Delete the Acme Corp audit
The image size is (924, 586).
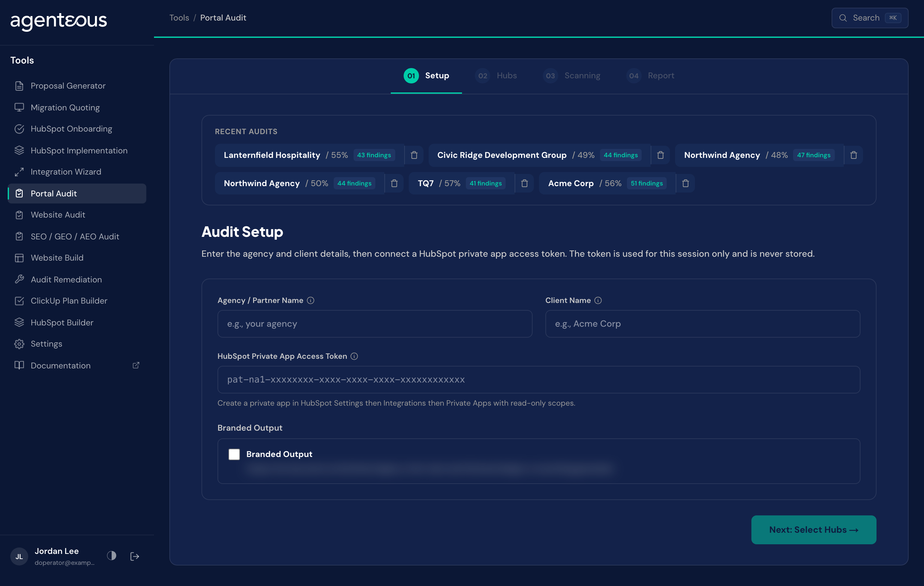point(685,184)
